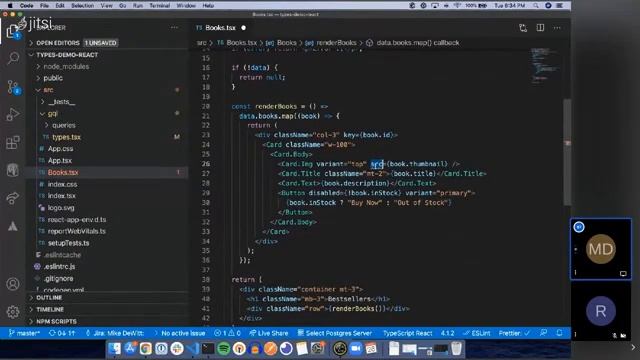Open Source Control view in activity bar
The image size is (640, 360).
click(x=13, y=87)
